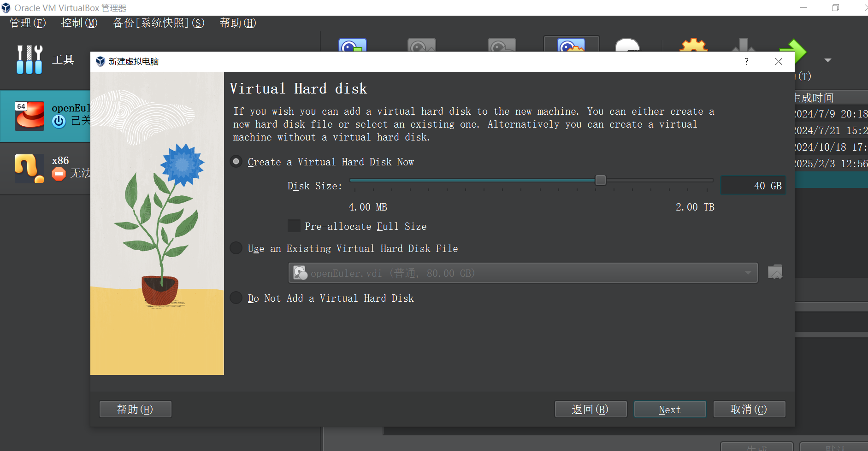The width and height of the screenshot is (868, 451).
Task: Click the orange Settings gear icon
Action: pos(693,46)
